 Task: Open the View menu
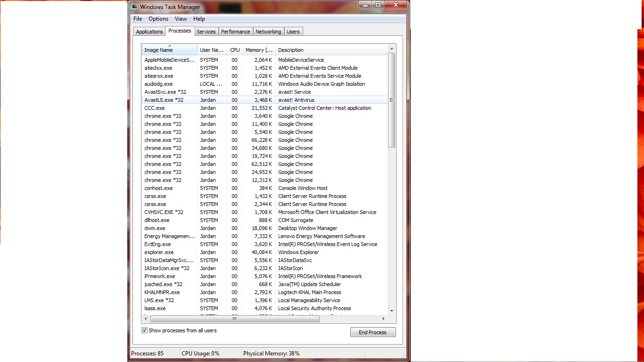pos(181,19)
